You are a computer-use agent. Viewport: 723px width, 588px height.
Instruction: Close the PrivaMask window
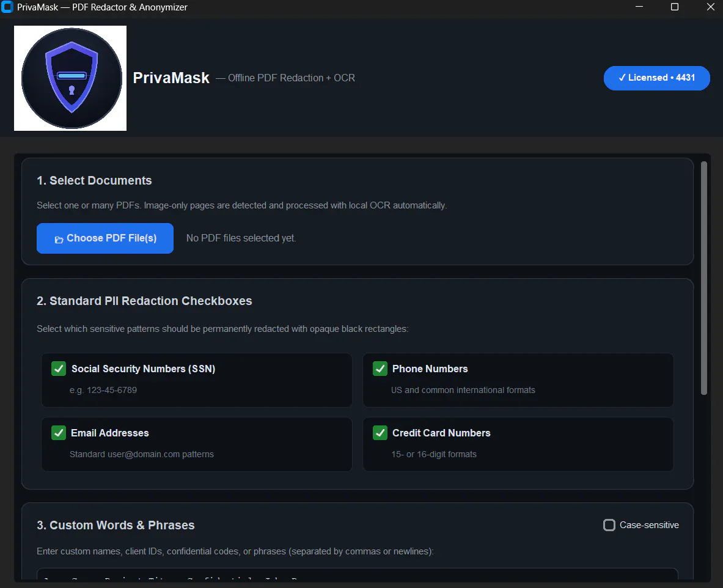[x=711, y=7]
